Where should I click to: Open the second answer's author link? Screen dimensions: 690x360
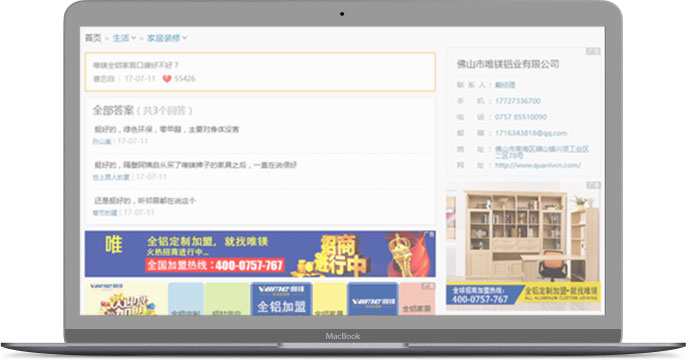111,177
